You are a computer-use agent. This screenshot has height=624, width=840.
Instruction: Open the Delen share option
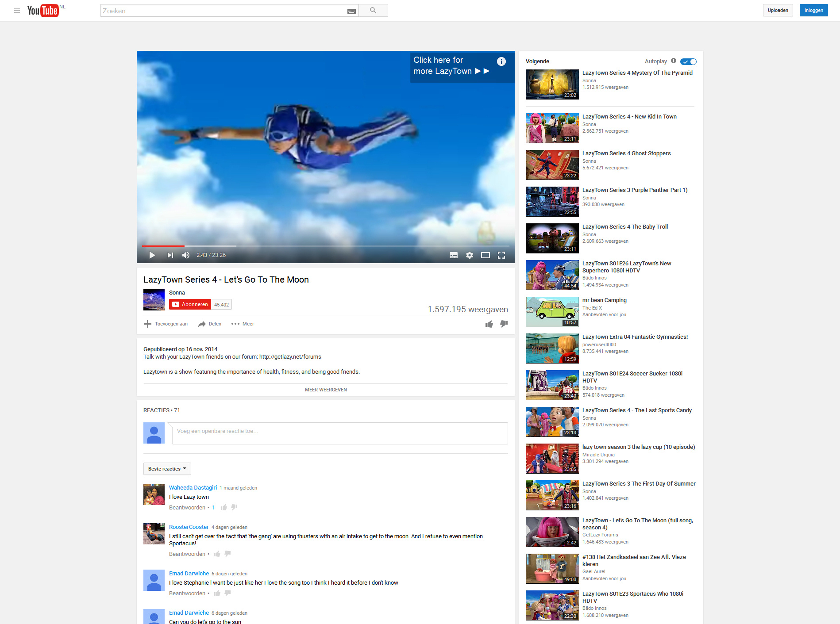[x=210, y=324]
